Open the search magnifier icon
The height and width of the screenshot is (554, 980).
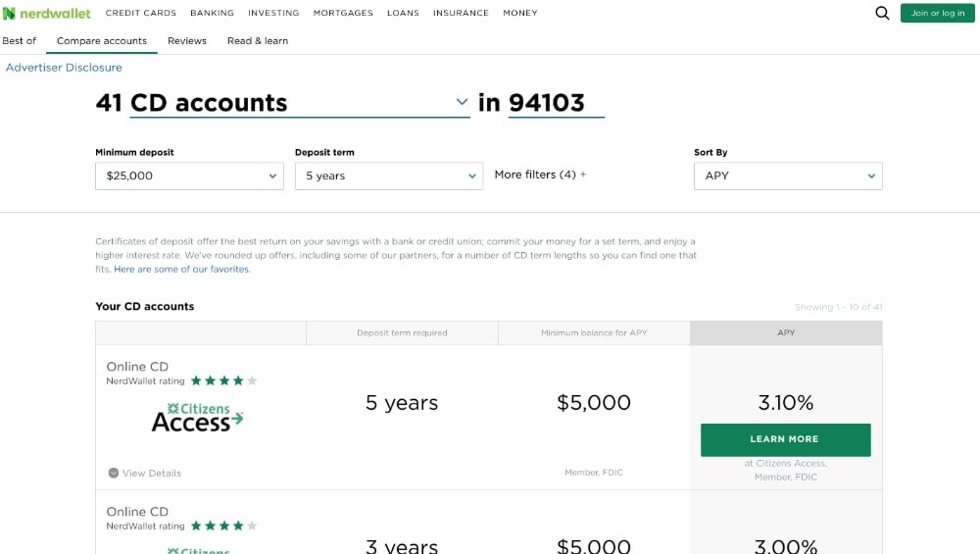pyautogui.click(x=882, y=13)
